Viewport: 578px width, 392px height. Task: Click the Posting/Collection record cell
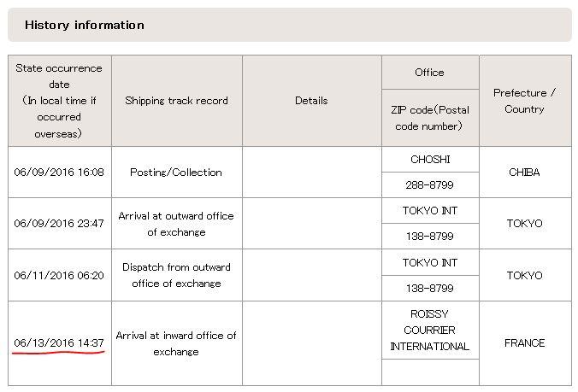[x=177, y=172]
